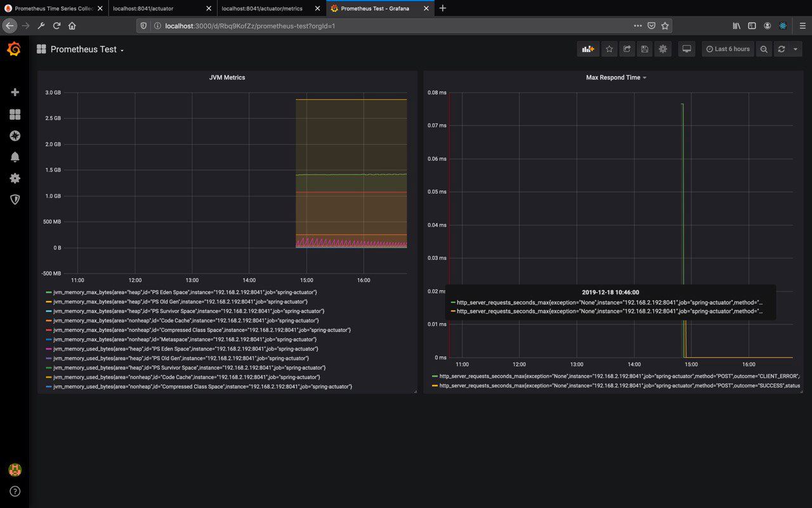Screen dimensions: 812x508
Task: Open the browser hamburger menu
Action: coord(802,25)
